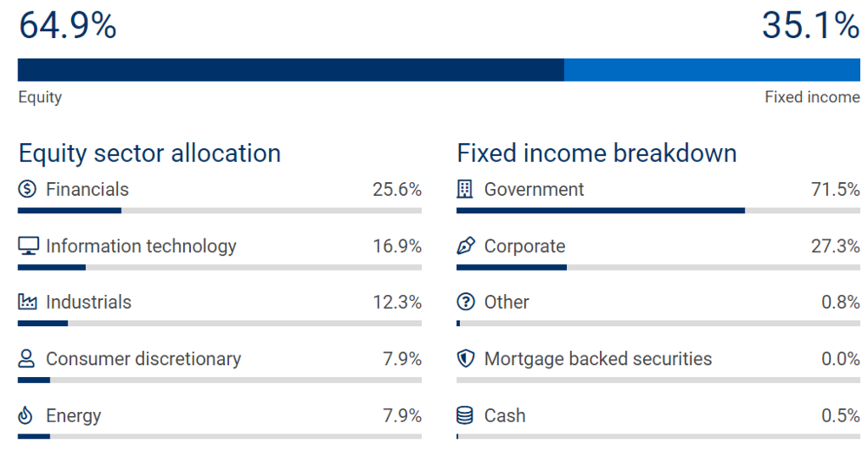Image resolution: width=868 pixels, height=450 pixels.
Task: Click the Industrials factory icon
Action: click(x=27, y=302)
